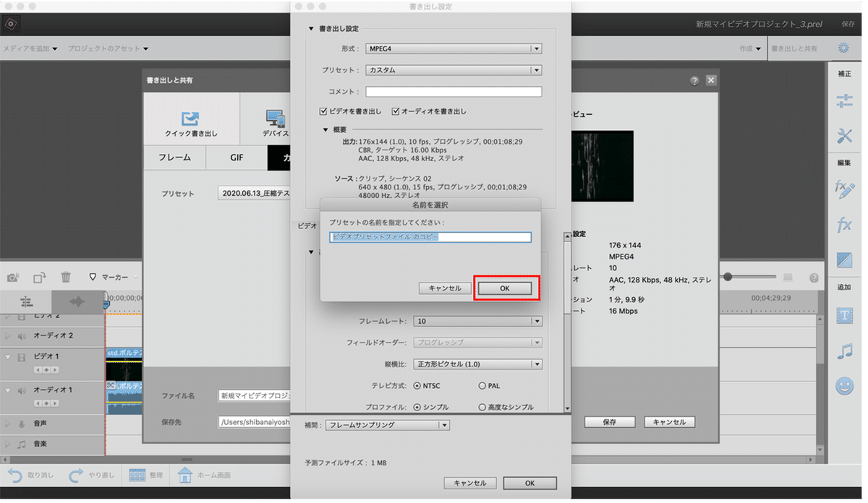Open the Music note icon in right sidebar

point(844,351)
